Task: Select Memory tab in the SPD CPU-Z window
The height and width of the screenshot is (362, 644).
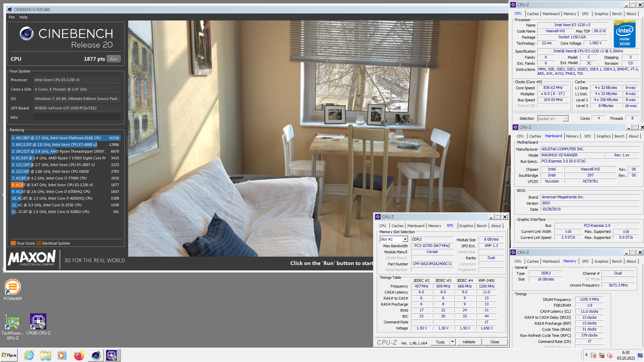Action: (x=435, y=226)
